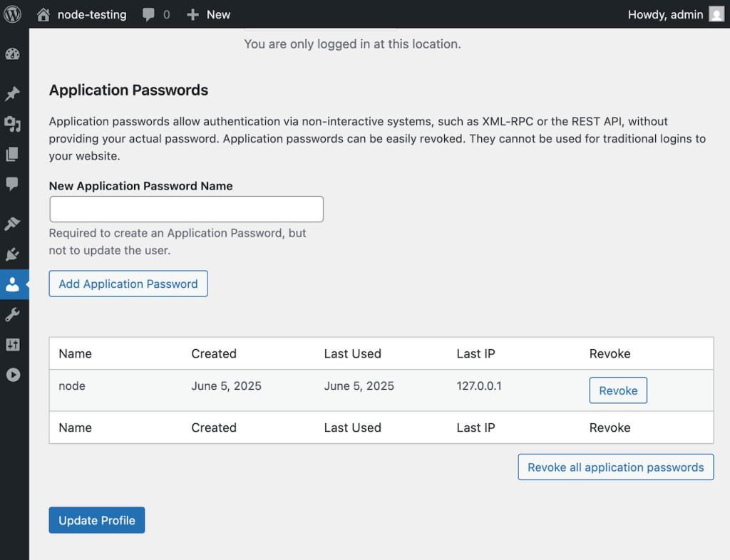Open the Howdy, admin account menu
The image size is (730, 560).
click(665, 14)
